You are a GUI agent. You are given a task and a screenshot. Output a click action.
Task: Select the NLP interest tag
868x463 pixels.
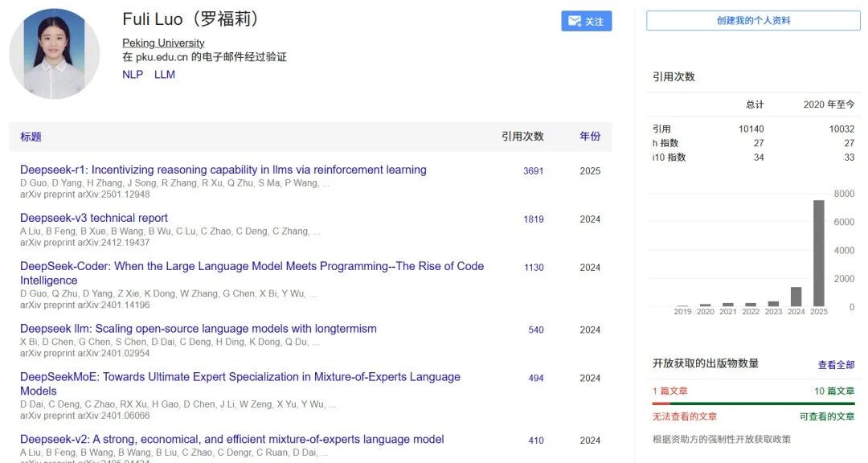click(133, 74)
